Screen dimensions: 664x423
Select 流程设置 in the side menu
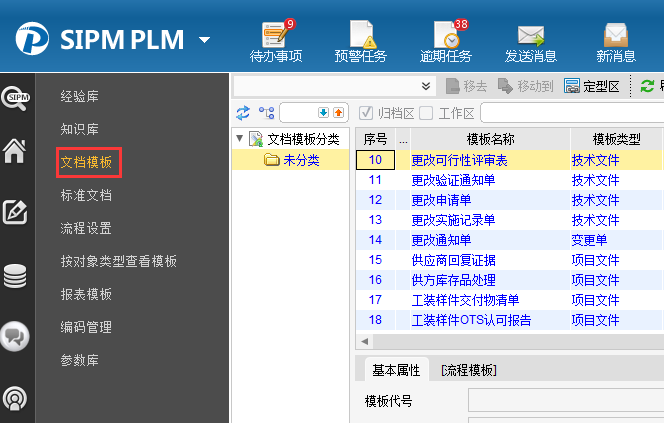click(86, 228)
